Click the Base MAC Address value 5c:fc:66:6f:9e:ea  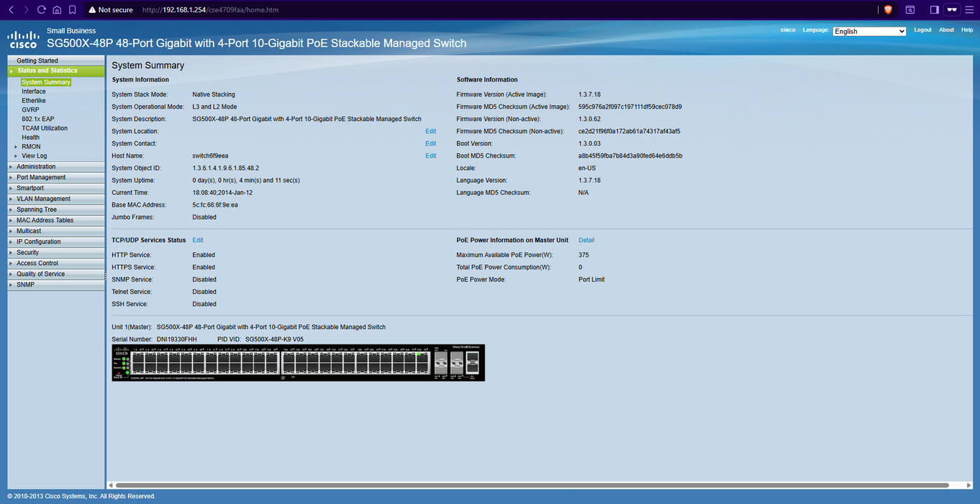pyautogui.click(x=215, y=205)
